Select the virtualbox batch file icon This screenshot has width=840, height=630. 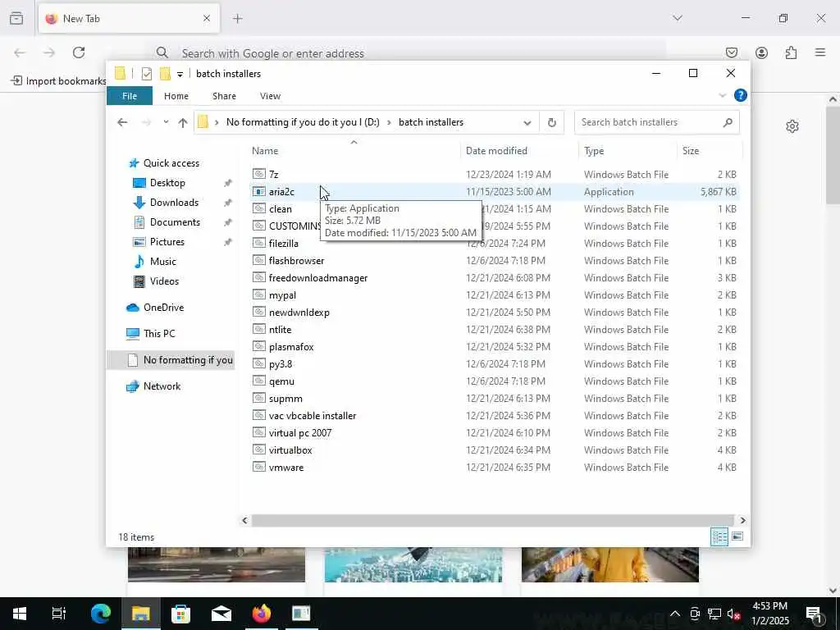[x=258, y=450]
